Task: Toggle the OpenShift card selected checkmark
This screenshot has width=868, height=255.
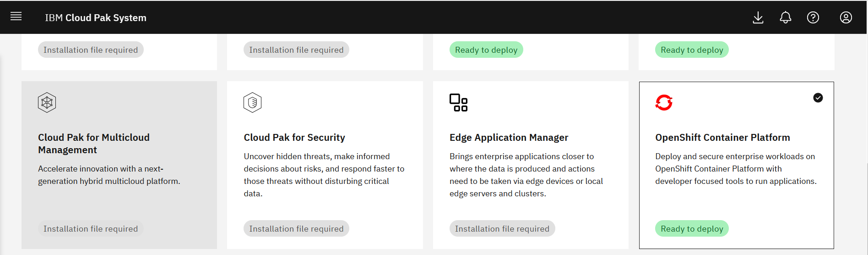Action: click(x=818, y=98)
